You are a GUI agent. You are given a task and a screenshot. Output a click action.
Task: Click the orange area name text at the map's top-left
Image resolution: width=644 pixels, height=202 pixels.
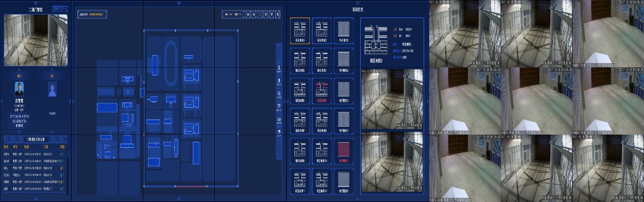(x=98, y=15)
